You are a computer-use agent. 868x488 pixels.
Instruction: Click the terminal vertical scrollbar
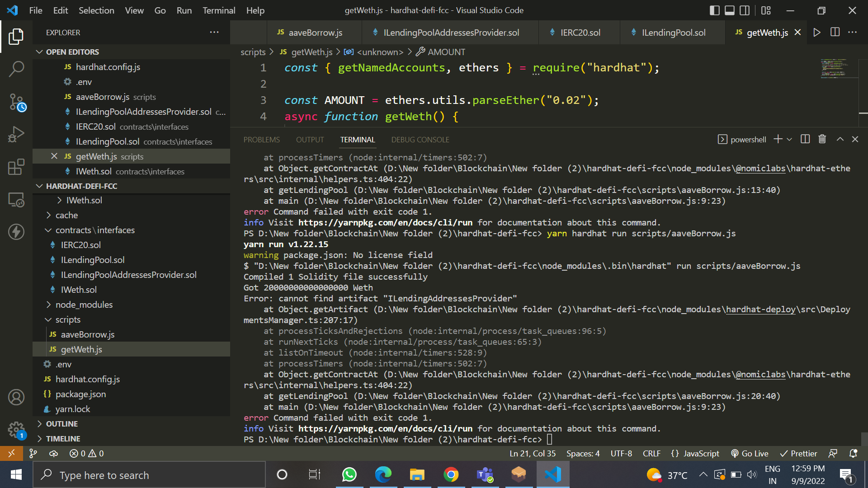click(x=864, y=439)
